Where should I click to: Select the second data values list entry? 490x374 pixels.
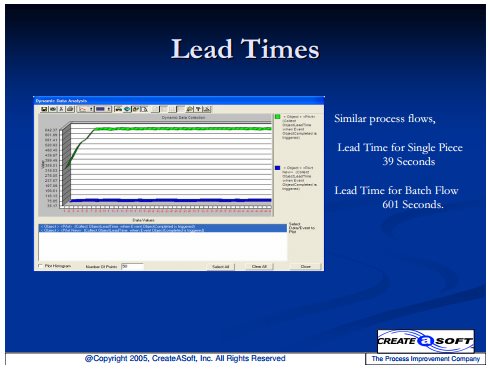[163, 230]
